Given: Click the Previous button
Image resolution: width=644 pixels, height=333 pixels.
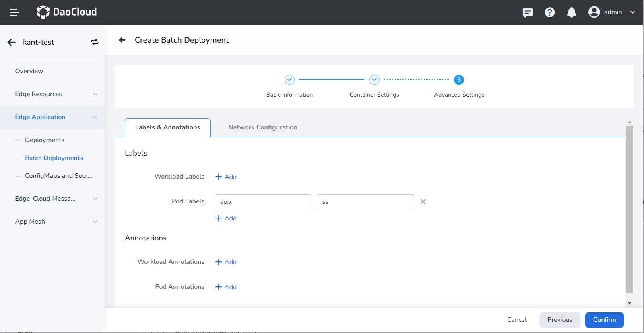Looking at the screenshot, I should click(x=559, y=320).
